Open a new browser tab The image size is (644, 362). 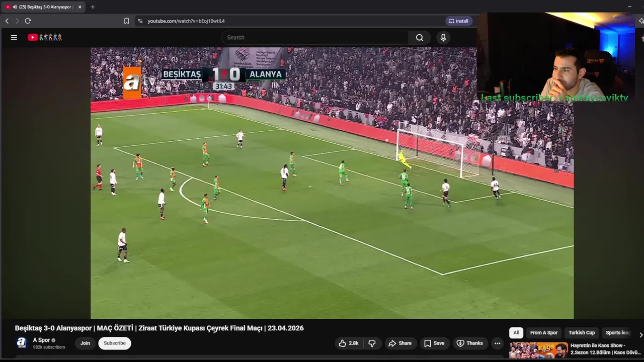click(x=93, y=7)
